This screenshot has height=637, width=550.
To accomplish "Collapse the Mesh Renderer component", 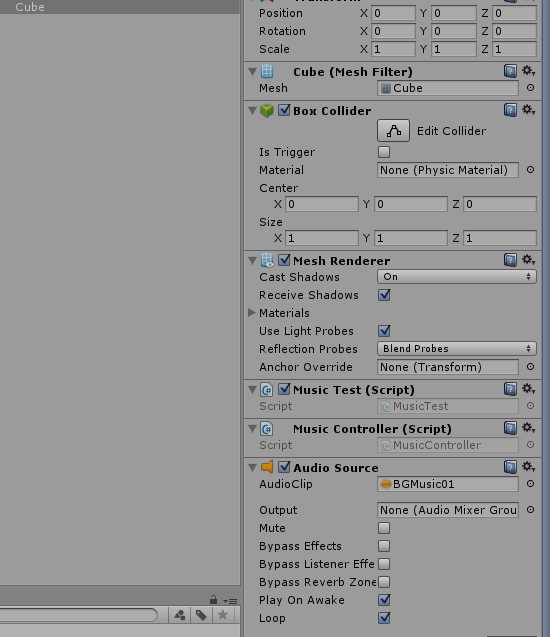I will click(x=252, y=260).
